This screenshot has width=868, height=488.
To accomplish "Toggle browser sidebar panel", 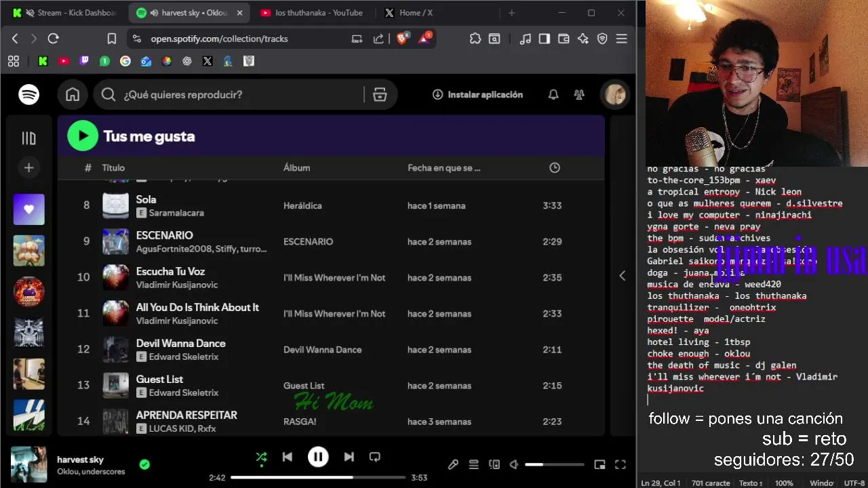I will point(544,39).
